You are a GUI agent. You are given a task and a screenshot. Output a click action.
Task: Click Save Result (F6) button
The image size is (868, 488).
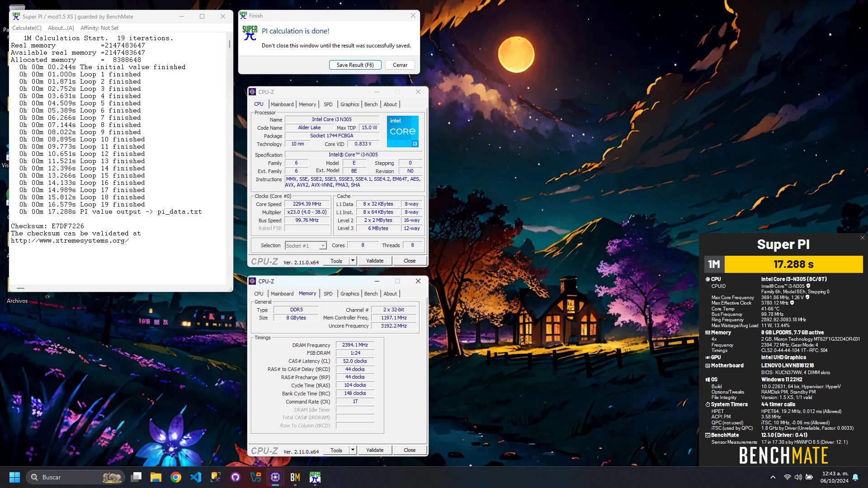355,65
